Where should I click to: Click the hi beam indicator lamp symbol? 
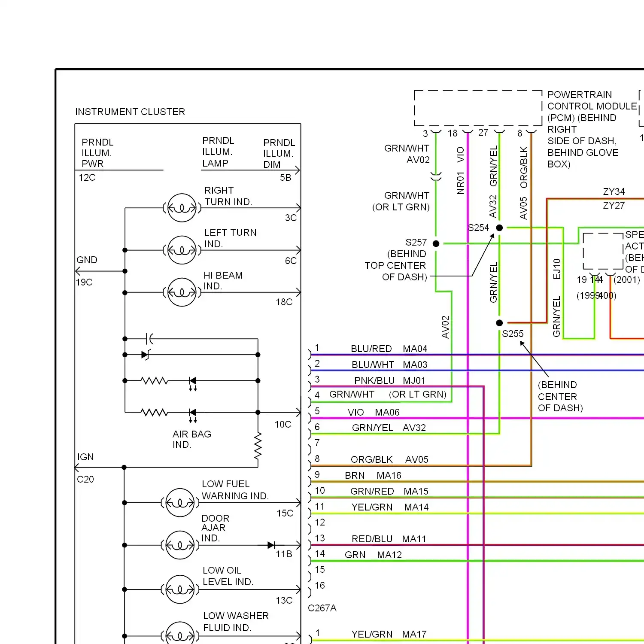182,292
